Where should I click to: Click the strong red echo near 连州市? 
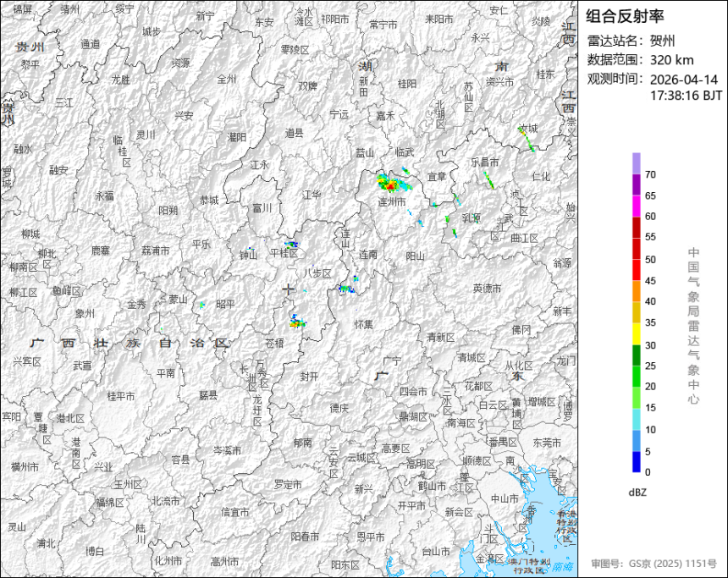click(x=391, y=187)
